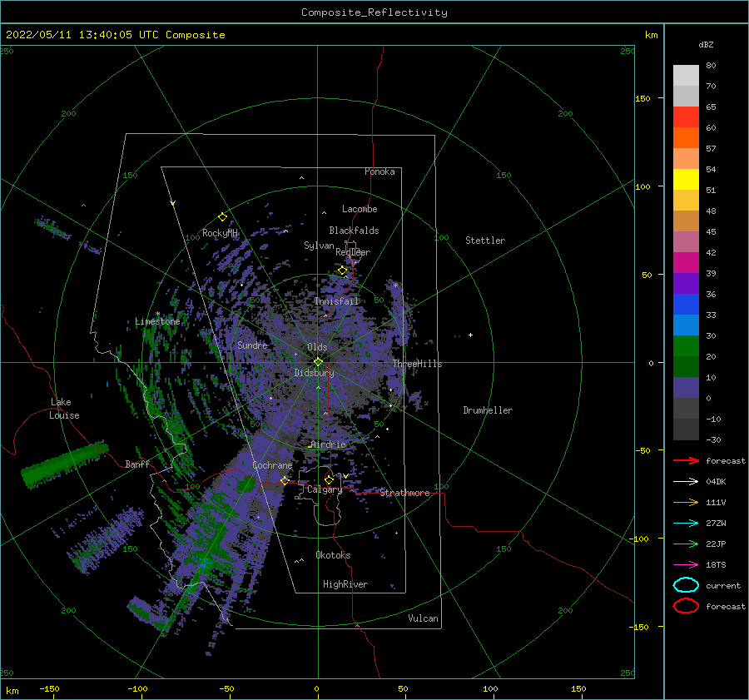Click the yellow diamond marker near RockyMH
The height and width of the screenshot is (700, 749).
[222, 217]
